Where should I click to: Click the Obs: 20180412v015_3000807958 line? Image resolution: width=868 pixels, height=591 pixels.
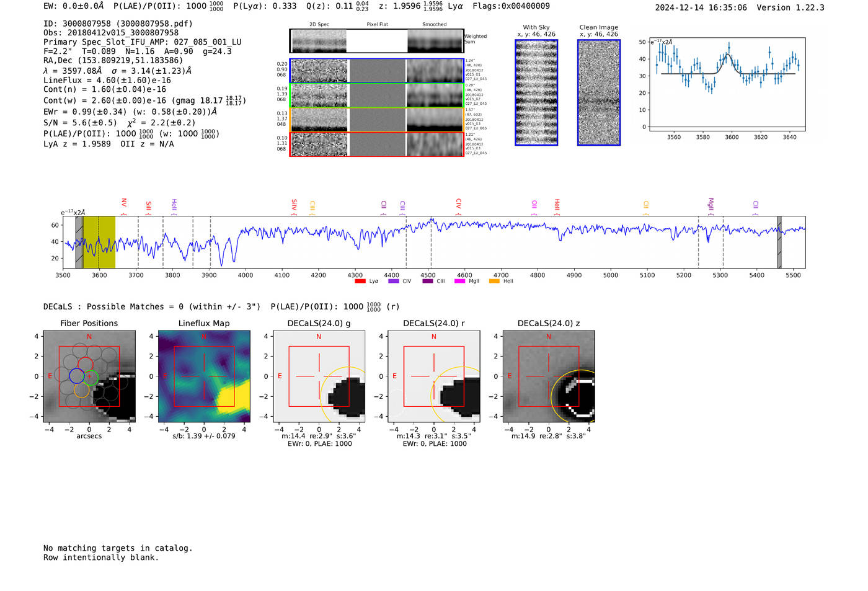coord(111,33)
